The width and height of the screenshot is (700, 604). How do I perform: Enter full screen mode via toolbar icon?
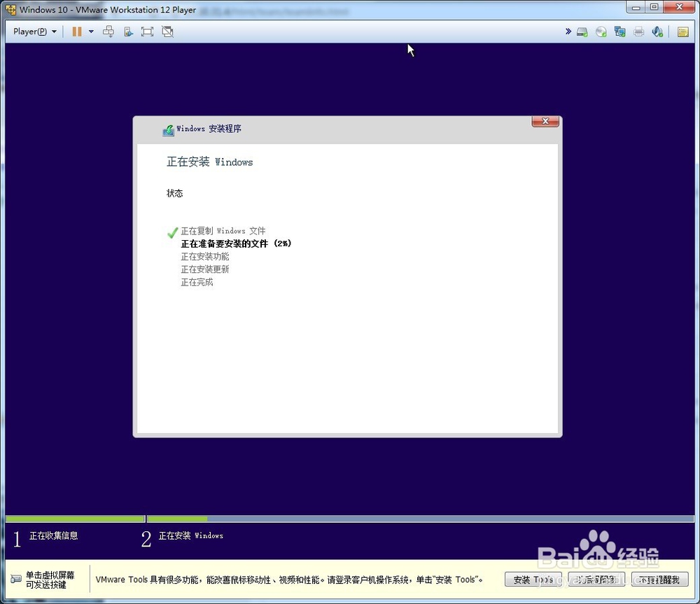pyautogui.click(x=147, y=31)
